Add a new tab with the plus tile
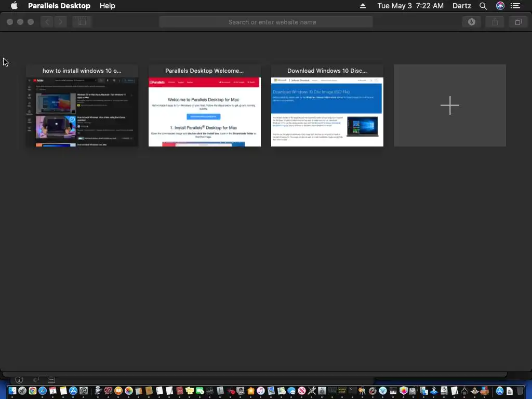The height and width of the screenshot is (399, 532). pyautogui.click(x=449, y=105)
